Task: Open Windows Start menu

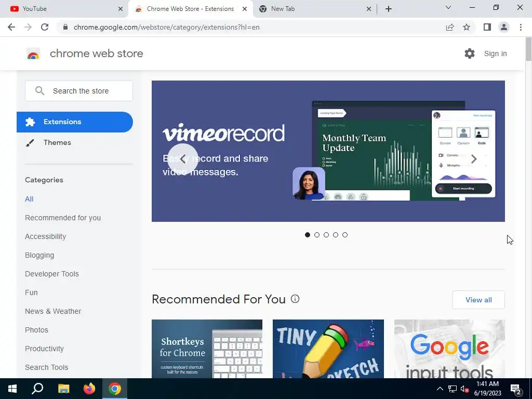Action: click(12, 389)
